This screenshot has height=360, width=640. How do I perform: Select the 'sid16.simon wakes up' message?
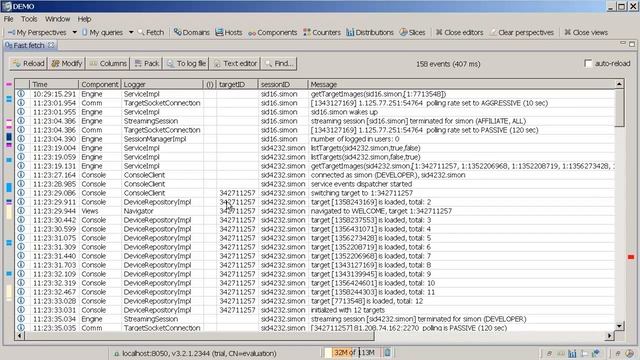[x=344, y=112]
